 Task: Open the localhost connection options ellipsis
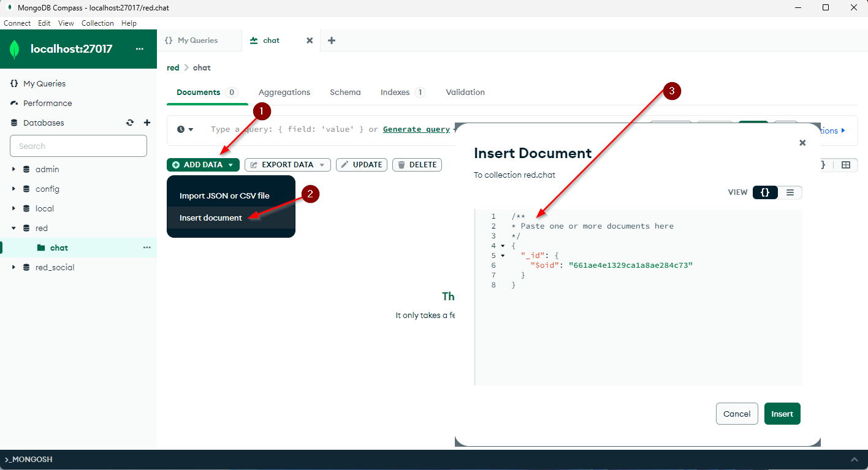[x=140, y=49]
